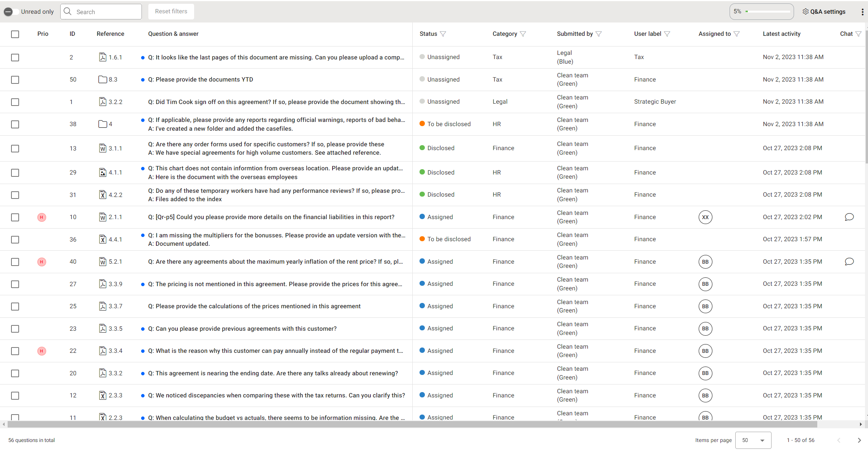Viewport: 868px width, 450px height.
Task: Open question 'Please provide the documents YTD'
Action: 201,80
